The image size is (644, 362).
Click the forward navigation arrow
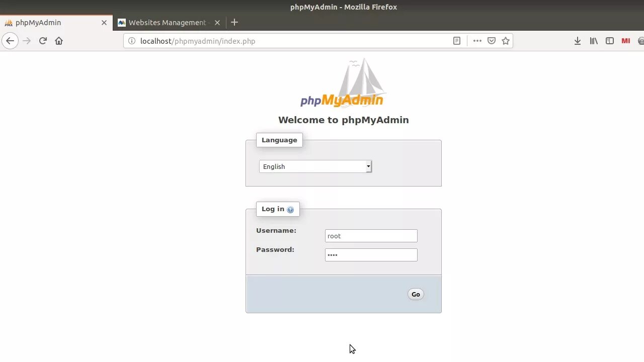(x=27, y=41)
